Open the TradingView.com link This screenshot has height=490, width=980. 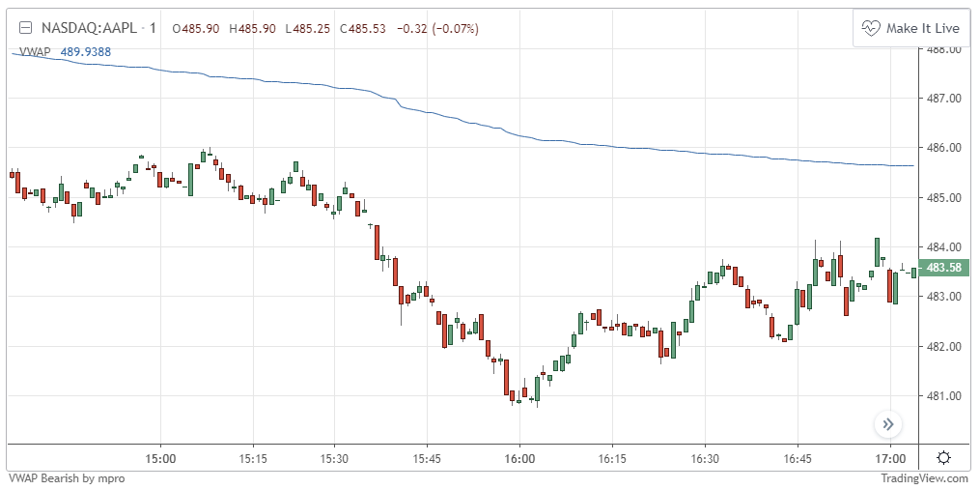(924, 477)
